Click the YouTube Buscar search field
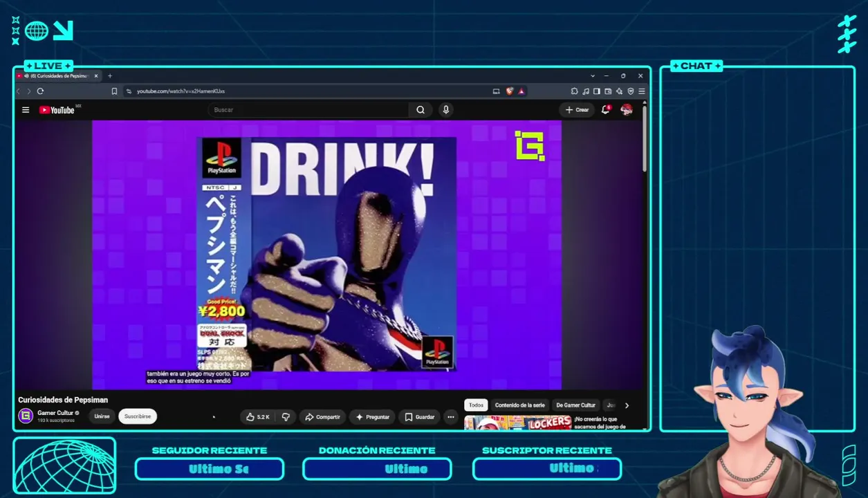The height and width of the screenshot is (498, 868). pyautogui.click(x=308, y=110)
